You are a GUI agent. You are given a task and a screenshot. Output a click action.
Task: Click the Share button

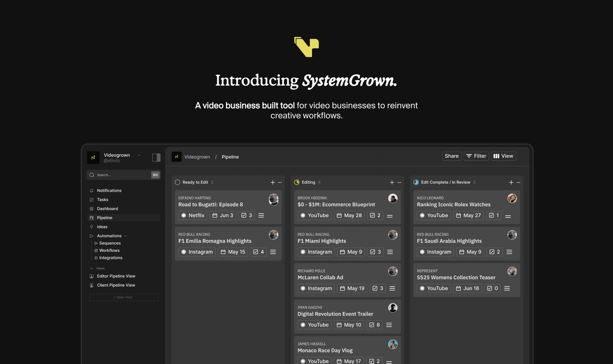click(x=451, y=156)
